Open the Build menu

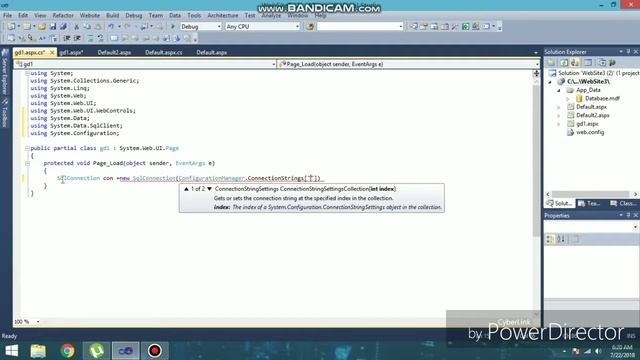(113, 16)
